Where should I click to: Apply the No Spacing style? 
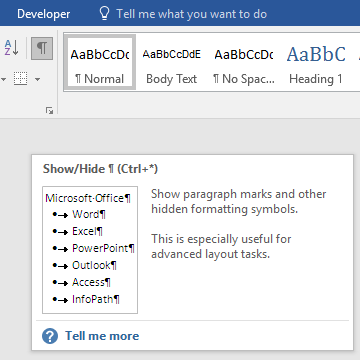[244, 62]
